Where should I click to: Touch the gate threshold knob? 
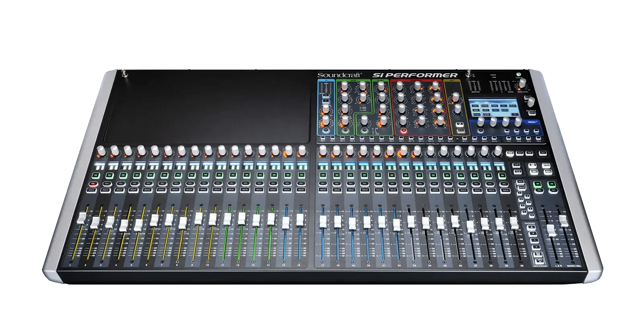tap(345, 120)
